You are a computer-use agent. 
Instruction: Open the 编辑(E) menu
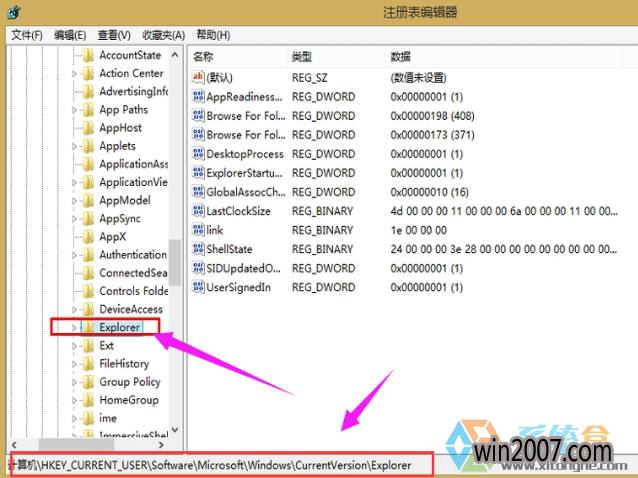70,35
